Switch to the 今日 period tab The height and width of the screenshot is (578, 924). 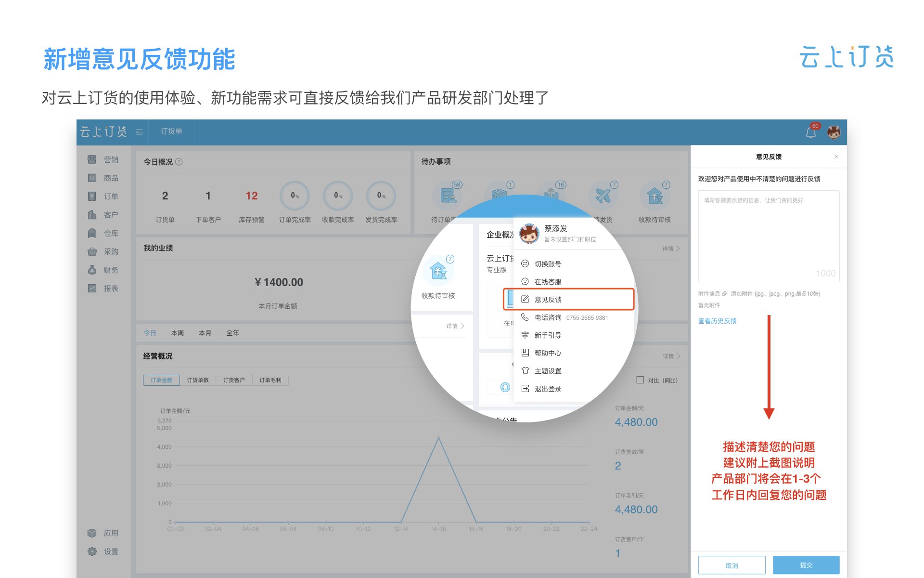[150, 333]
